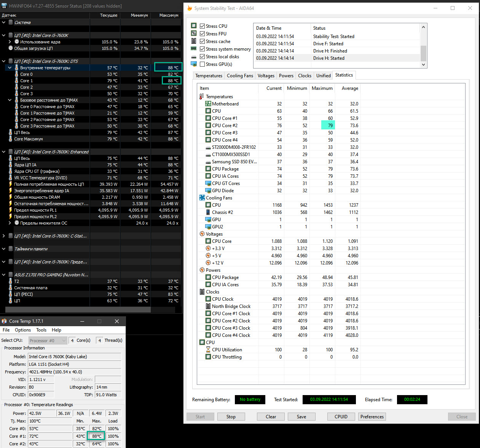Image resolution: width=480 pixels, height=448 pixels.
Task: Click the thermometer icon of Core 0 in HWiNFO
Action: [16, 74]
